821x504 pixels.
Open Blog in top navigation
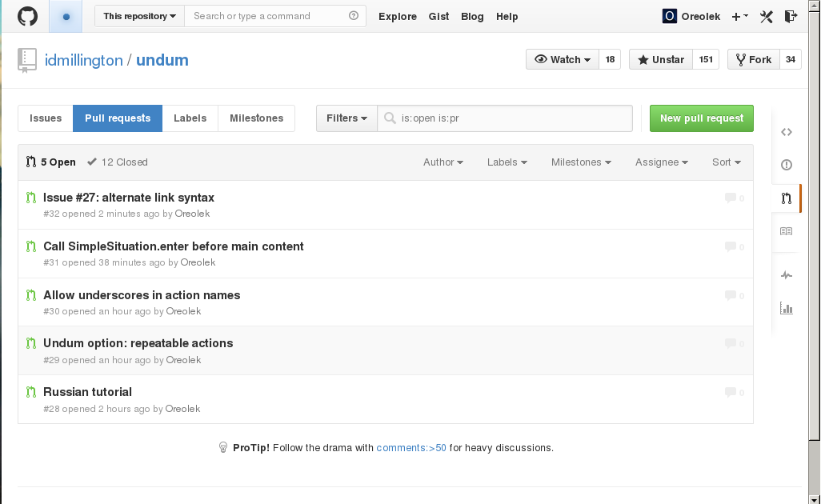click(x=472, y=16)
